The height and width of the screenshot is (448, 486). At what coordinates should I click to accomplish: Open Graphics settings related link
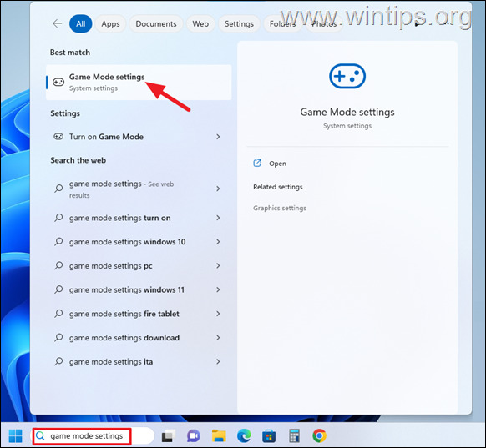click(280, 208)
